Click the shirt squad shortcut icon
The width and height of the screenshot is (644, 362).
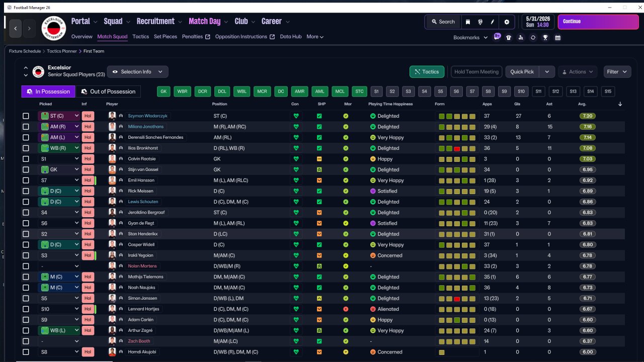(509, 37)
